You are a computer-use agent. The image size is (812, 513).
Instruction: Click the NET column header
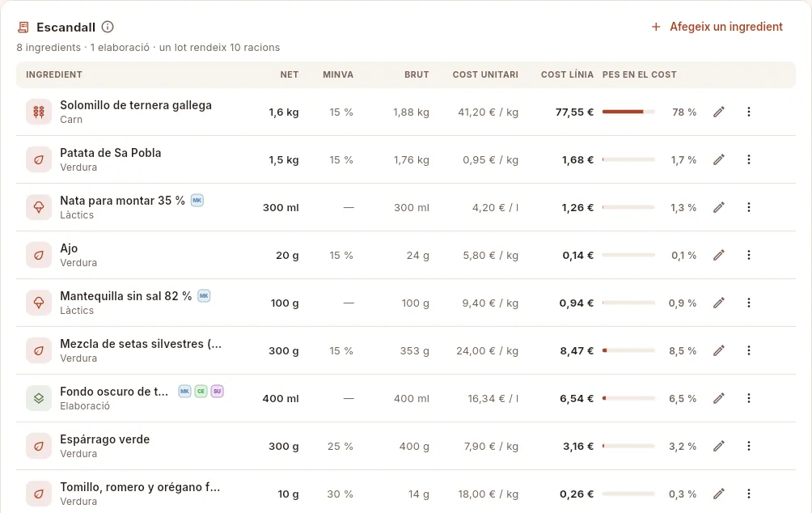(x=290, y=74)
